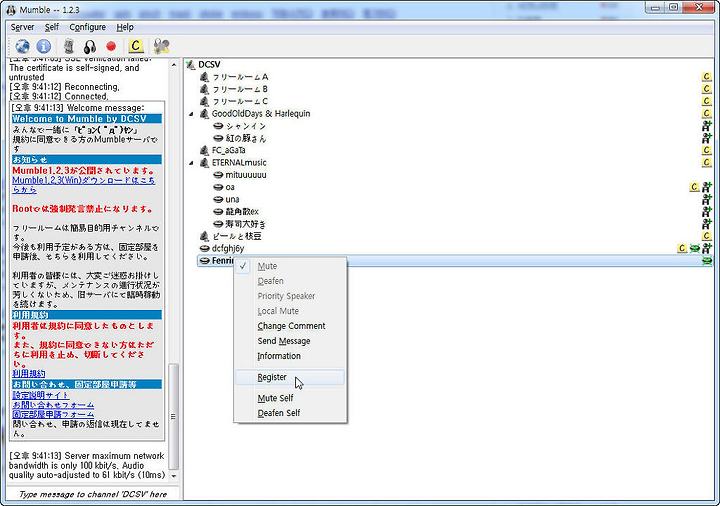Select the フリールームB channel
This screenshot has width=720, height=506.
(240, 89)
